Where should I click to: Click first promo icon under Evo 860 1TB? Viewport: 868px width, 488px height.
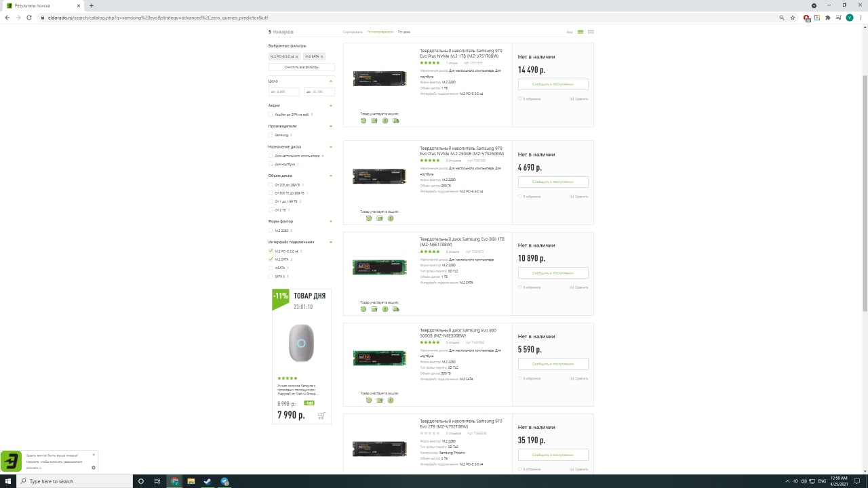point(363,309)
